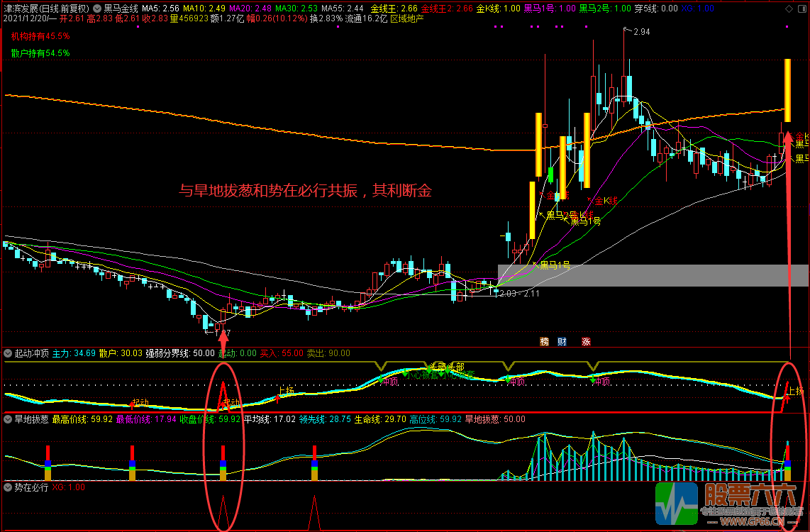Click the 势在必行 indicator name

click(31, 487)
